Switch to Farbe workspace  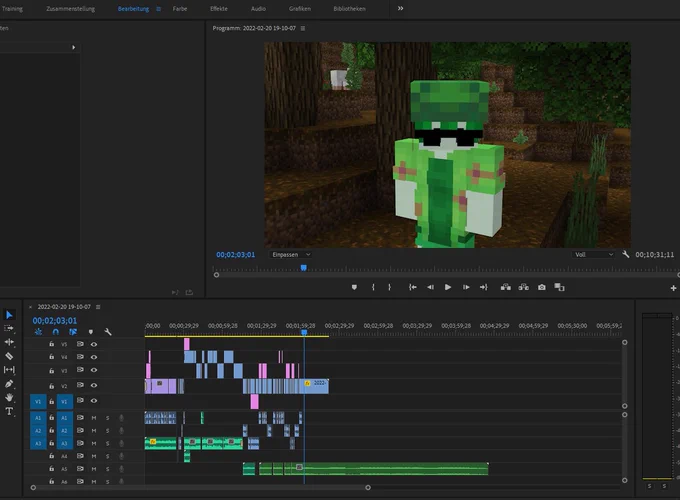tap(180, 9)
